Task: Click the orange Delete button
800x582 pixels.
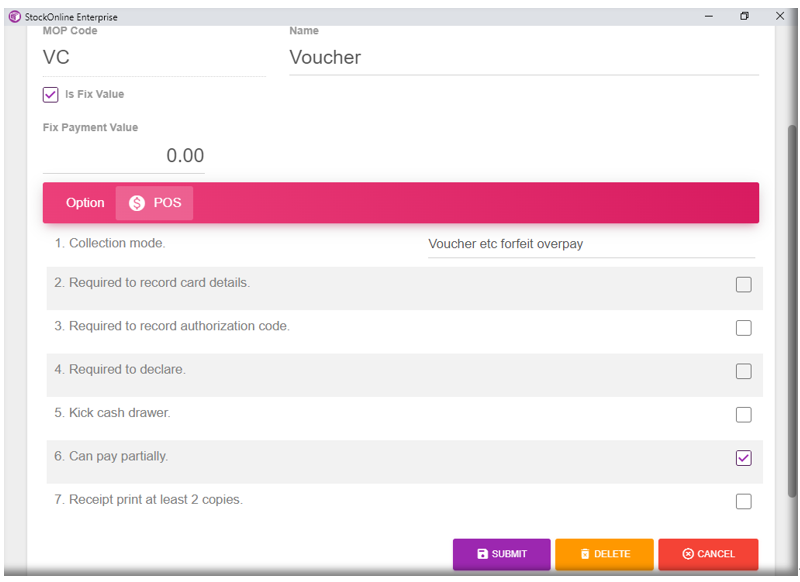Action: coord(604,554)
